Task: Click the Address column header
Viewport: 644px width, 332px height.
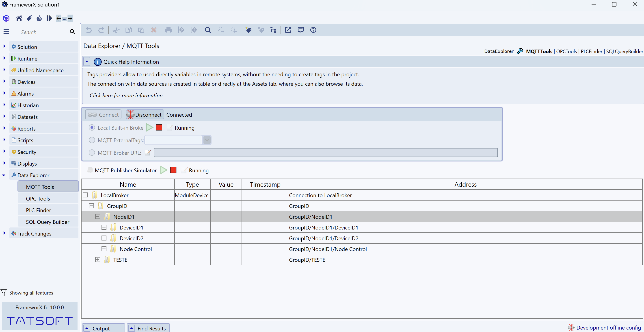Action: pos(465,184)
